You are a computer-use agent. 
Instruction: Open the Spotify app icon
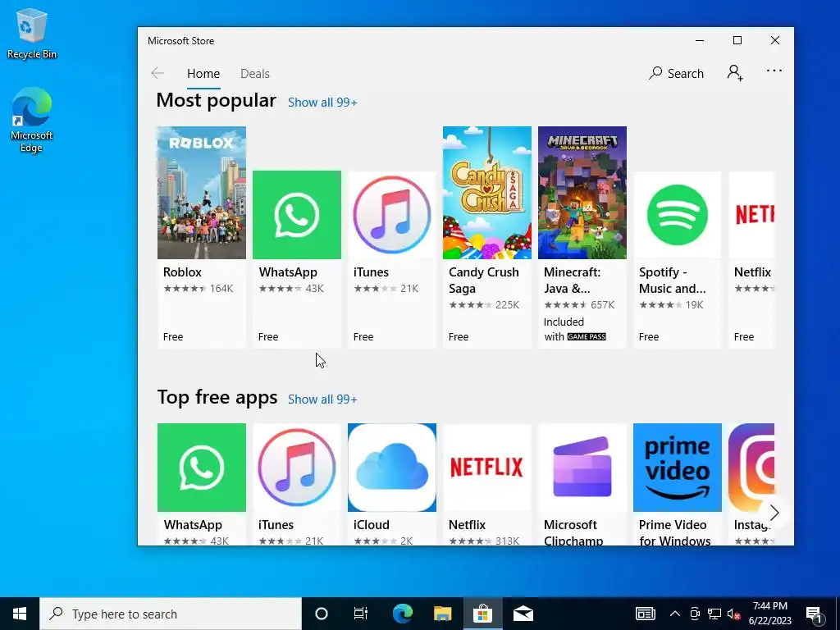tap(677, 215)
